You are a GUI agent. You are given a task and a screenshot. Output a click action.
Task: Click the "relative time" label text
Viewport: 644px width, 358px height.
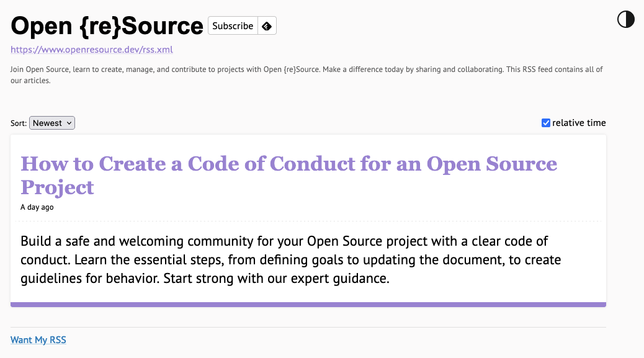579,123
